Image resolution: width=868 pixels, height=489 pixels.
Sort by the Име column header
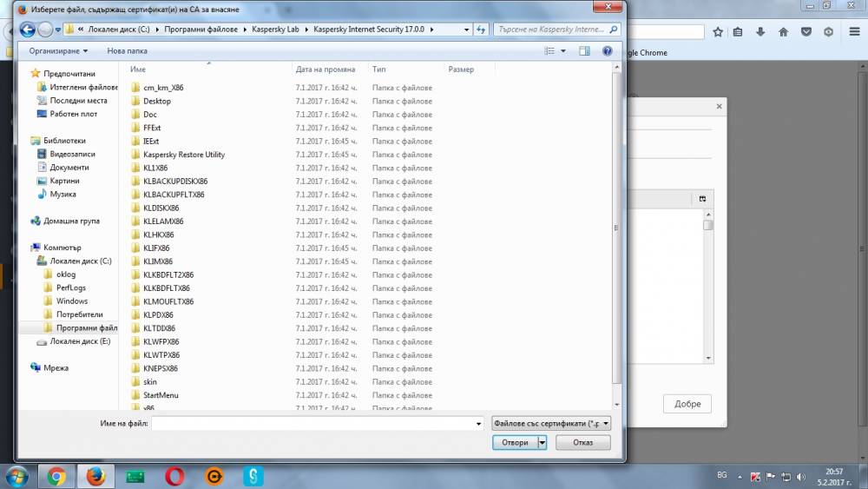point(209,69)
